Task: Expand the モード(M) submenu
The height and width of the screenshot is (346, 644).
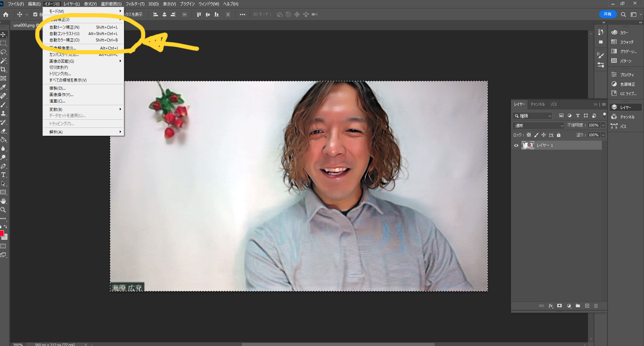Action: (x=83, y=11)
